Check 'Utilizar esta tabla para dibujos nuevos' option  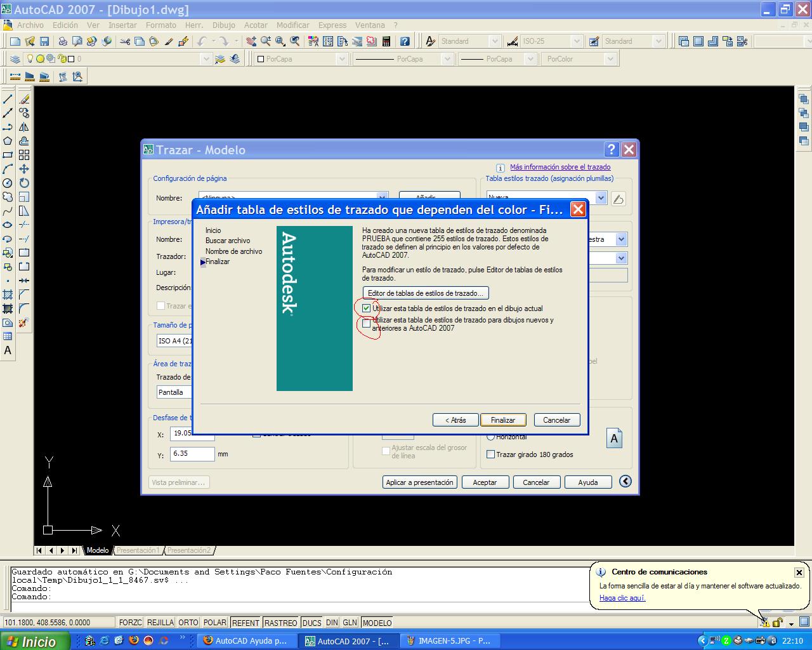pos(367,324)
